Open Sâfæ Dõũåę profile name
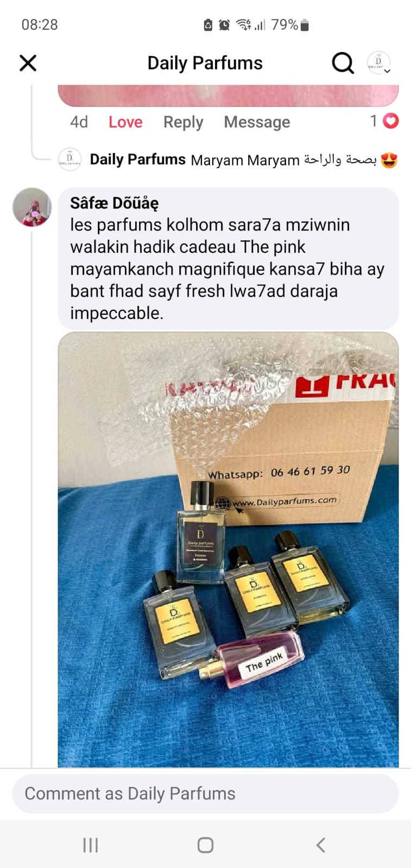 (115, 203)
